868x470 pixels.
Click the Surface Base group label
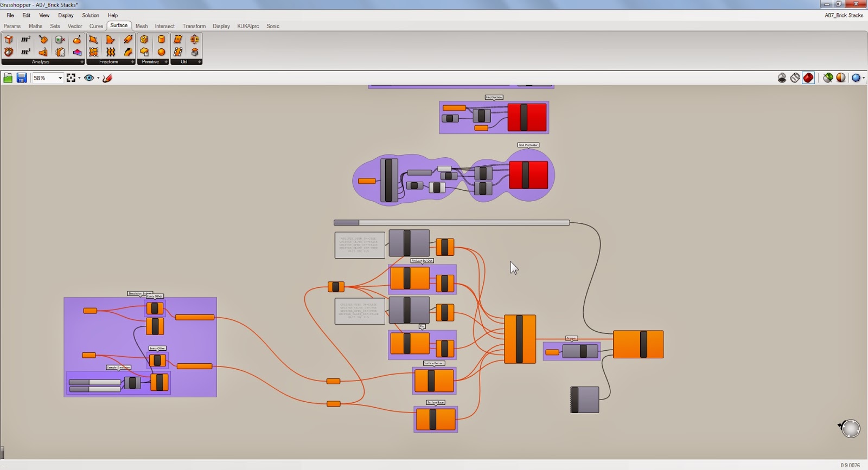coord(436,402)
